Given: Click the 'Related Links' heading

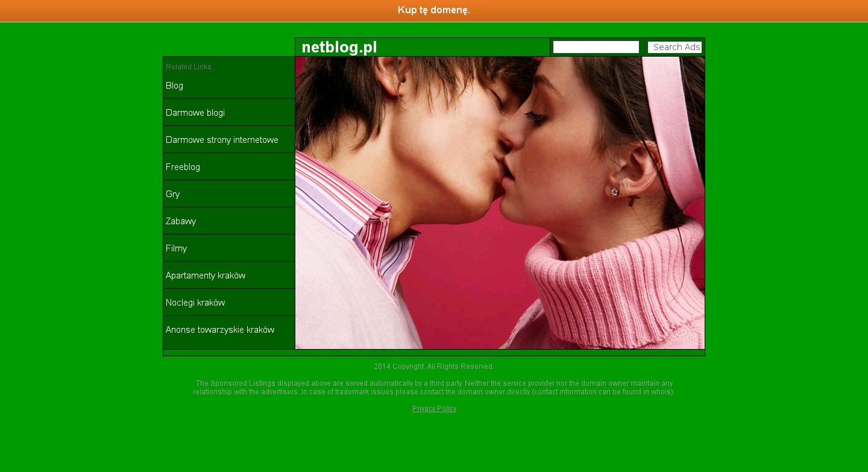Looking at the screenshot, I should coord(188,67).
